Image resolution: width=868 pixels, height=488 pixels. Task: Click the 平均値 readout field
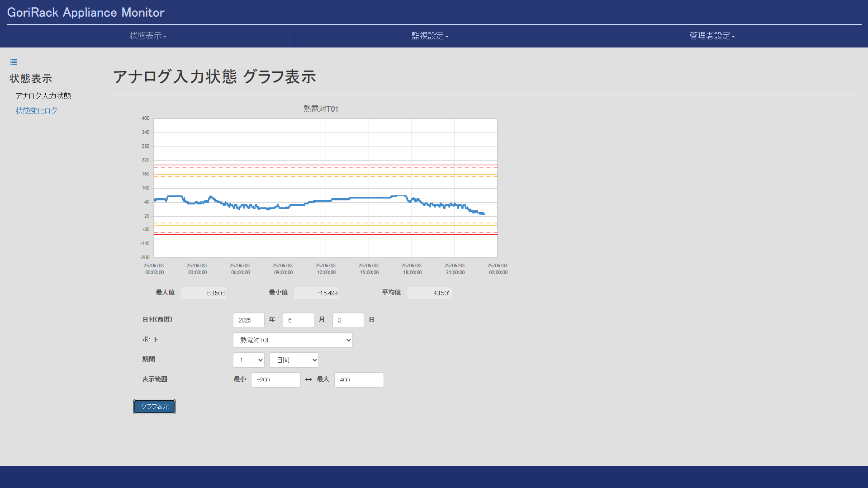click(x=430, y=293)
